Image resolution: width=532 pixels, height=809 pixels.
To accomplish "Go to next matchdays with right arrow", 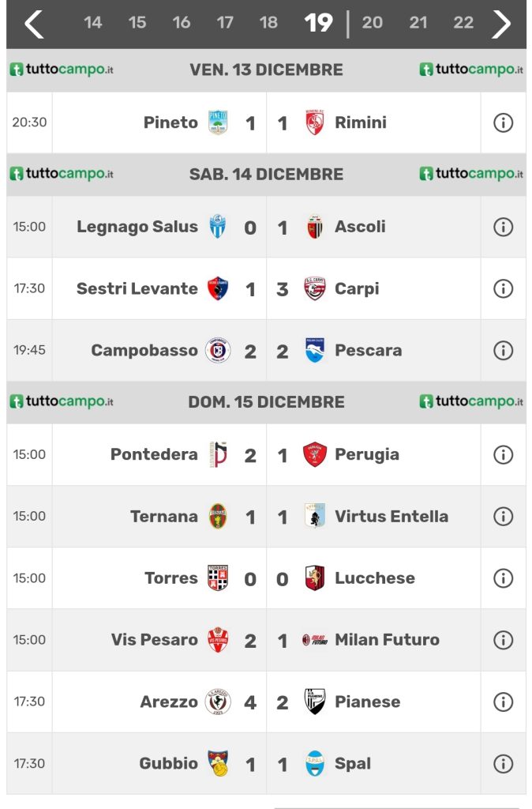I will (502, 24).
